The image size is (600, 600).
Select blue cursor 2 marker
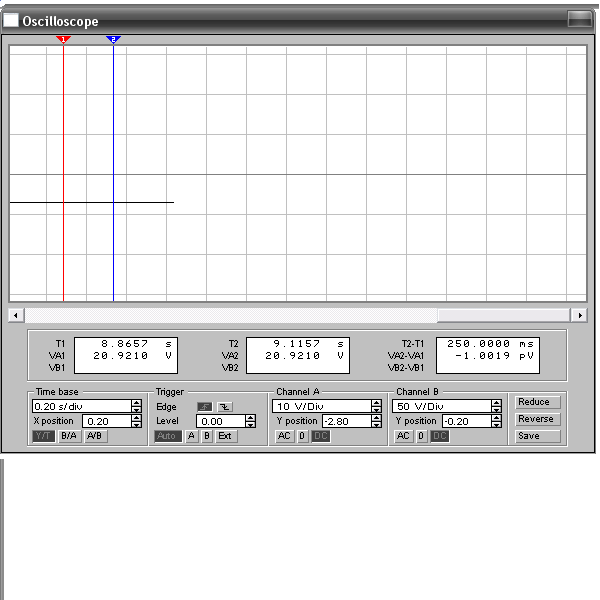click(113, 39)
